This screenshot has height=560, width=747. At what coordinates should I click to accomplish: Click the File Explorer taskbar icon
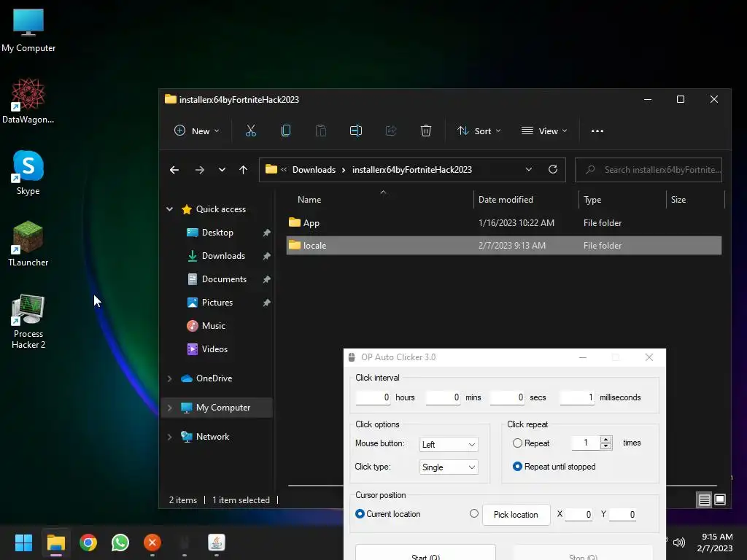[x=55, y=542]
